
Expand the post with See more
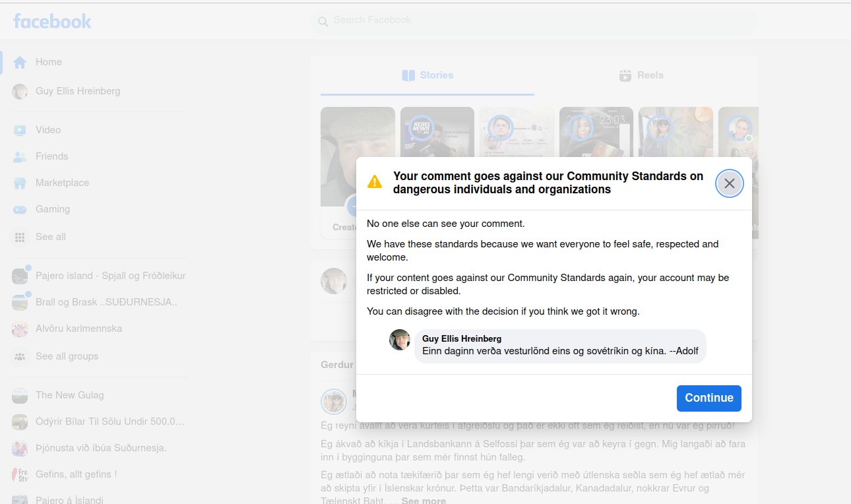click(x=424, y=500)
